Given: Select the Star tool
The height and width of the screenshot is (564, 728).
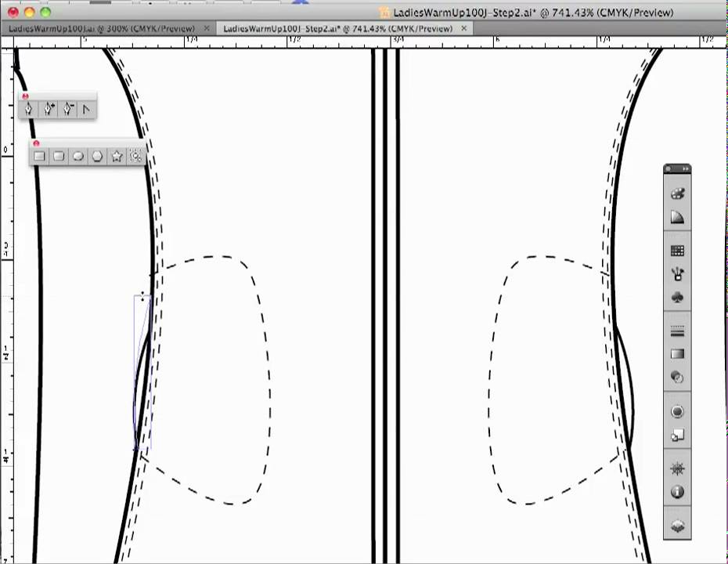Looking at the screenshot, I should 117,156.
